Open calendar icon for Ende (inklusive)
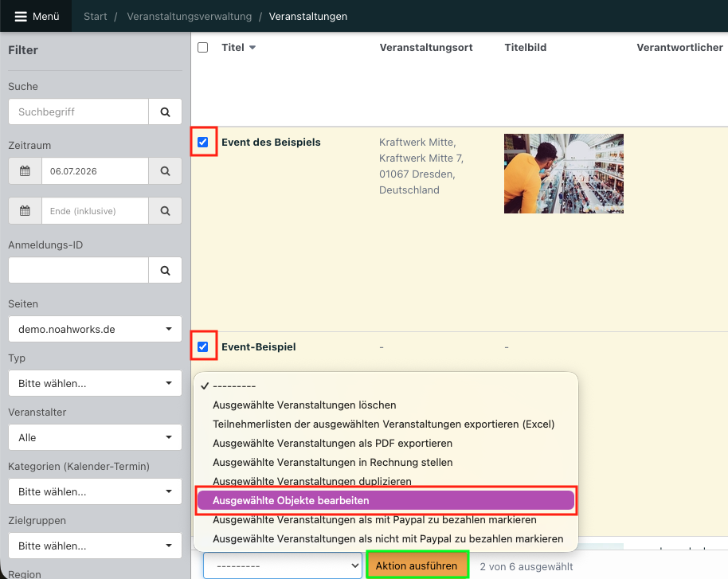Screen dimensions: 728x579 point(25,211)
